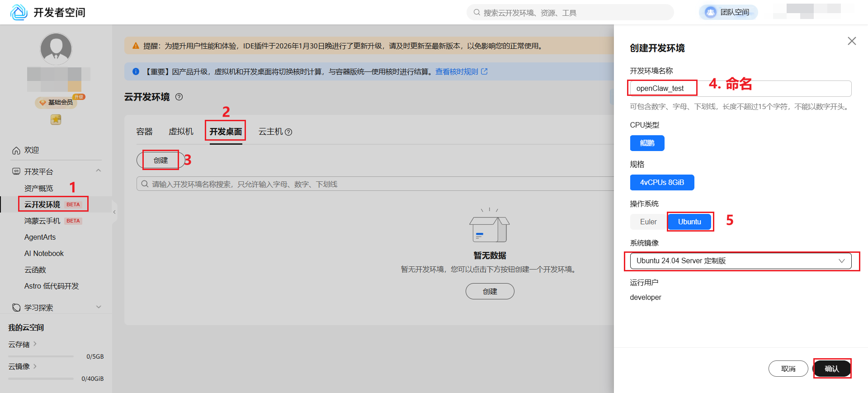Open the 查看核时规则 link

pos(457,71)
